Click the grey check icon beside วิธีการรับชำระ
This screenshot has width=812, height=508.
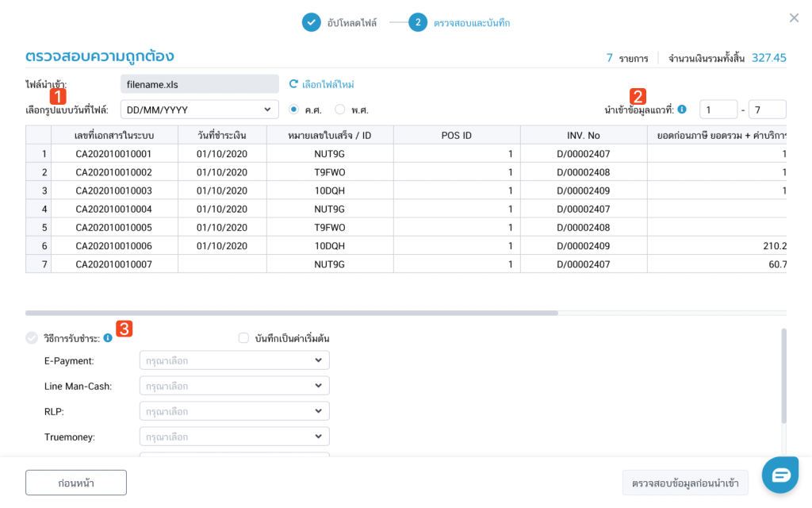pyautogui.click(x=32, y=338)
